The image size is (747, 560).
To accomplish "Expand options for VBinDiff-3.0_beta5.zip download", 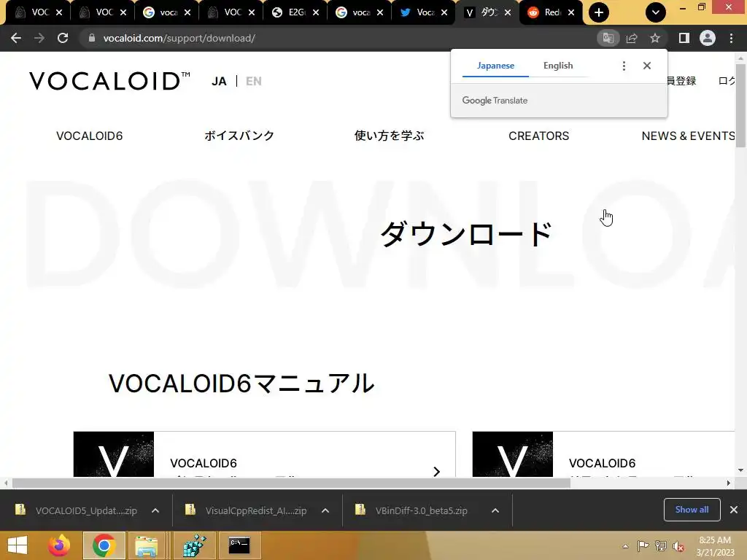I will click(x=495, y=510).
